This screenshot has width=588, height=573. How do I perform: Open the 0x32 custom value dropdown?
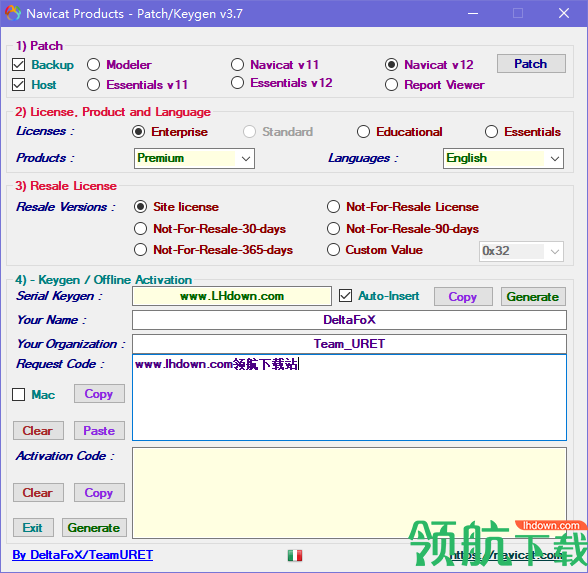coord(521,251)
